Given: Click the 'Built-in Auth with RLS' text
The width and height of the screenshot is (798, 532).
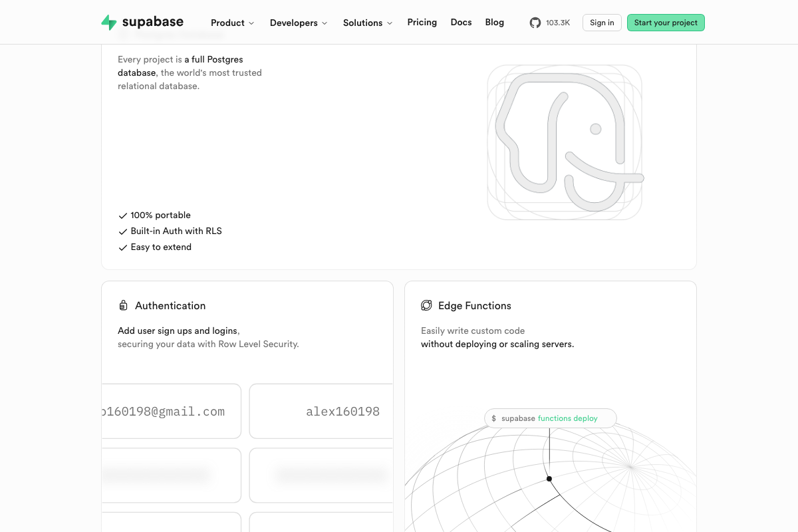Looking at the screenshot, I should click(x=176, y=231).
